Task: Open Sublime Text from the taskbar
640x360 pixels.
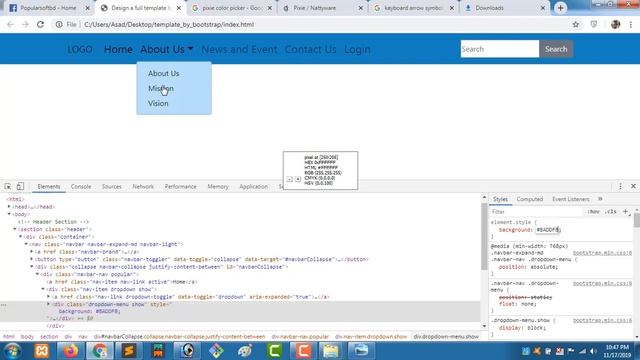Action: coord(129,351)
